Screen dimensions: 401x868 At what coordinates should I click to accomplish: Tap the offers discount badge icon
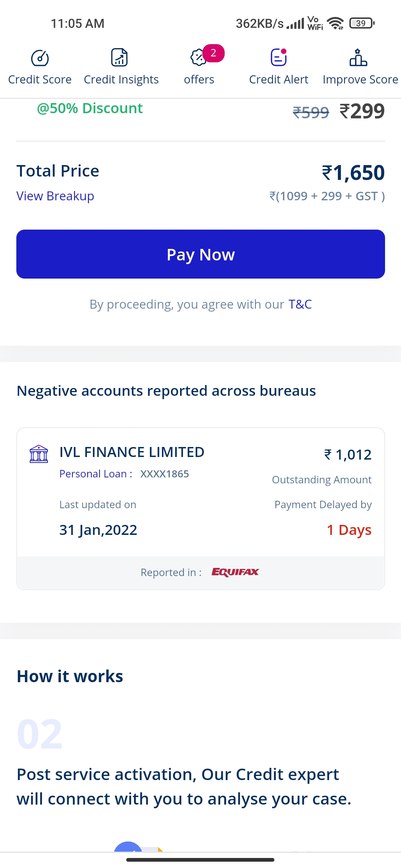pos(198,57)
